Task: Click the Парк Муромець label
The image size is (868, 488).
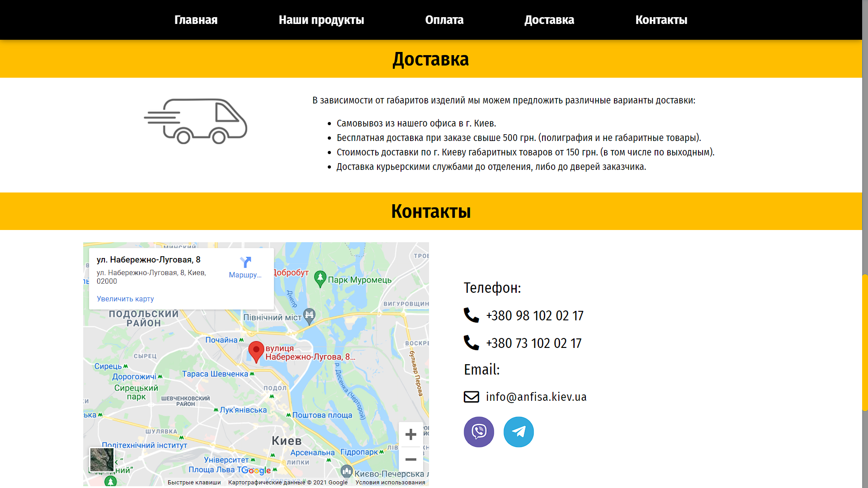Action: pos(360,280)
